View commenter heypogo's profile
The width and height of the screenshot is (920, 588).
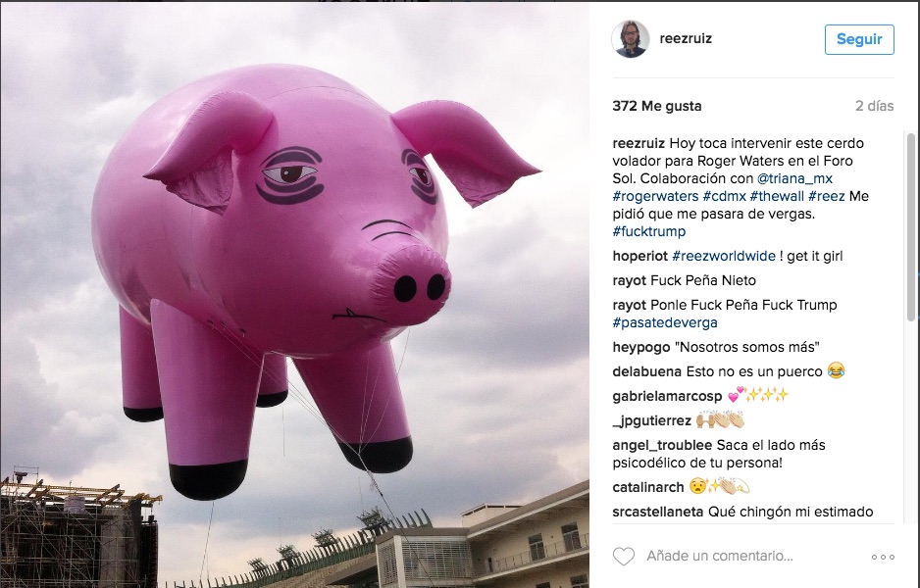point(641,347)
